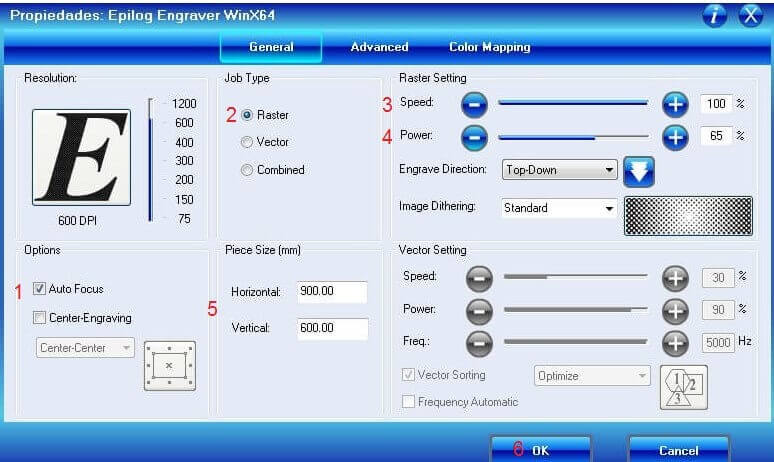Click the info icon in title bar
774x462 pixels.
tap(714, 15)
